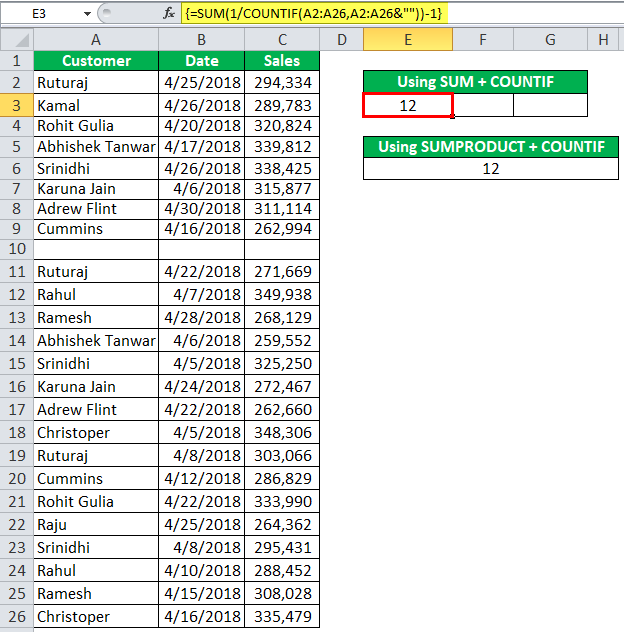Click date 4/28/2018
The width and height of the screenshot is (624, 632).
pos(202,318)
